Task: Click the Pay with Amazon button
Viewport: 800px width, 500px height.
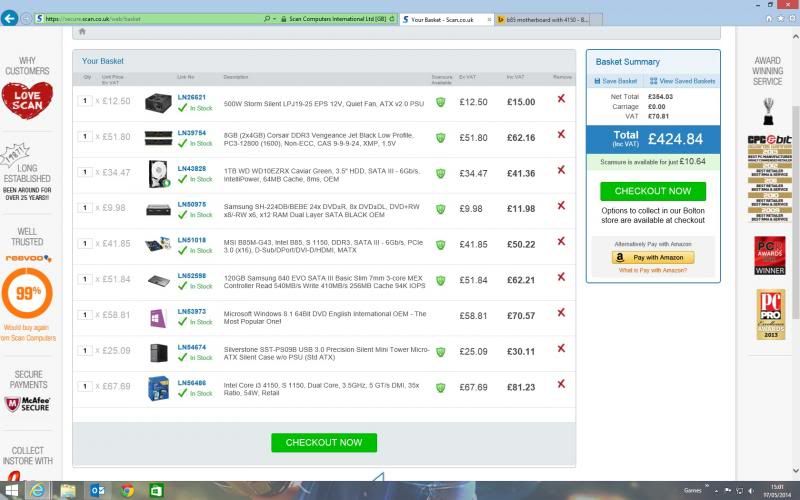Action: pyautogui.click(x=653, y=258)
